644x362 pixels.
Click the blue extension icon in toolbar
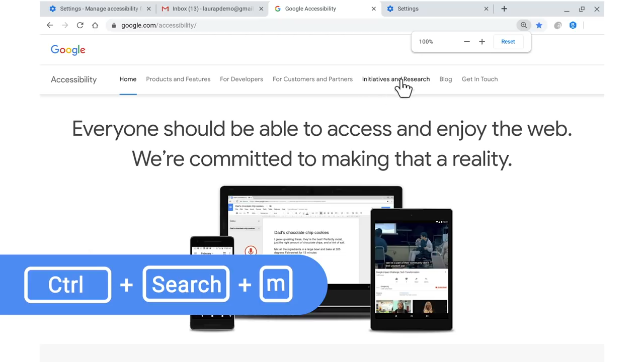573,25
